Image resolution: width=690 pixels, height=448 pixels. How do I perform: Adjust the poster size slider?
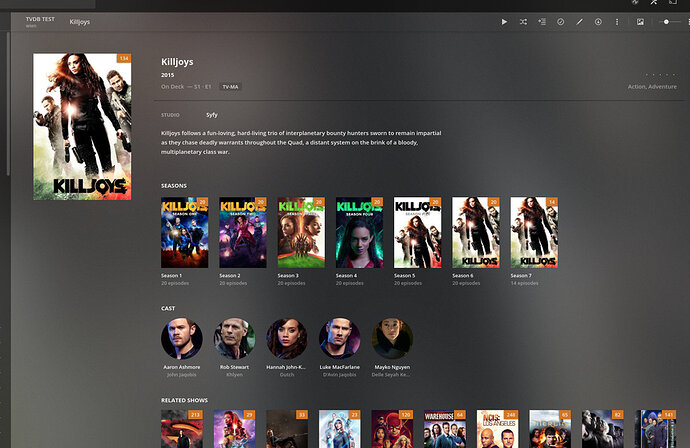point(670,22)
